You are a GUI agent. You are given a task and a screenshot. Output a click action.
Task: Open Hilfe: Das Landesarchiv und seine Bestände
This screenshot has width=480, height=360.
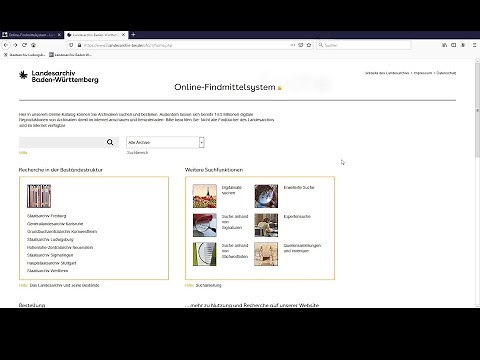[59, 285]
